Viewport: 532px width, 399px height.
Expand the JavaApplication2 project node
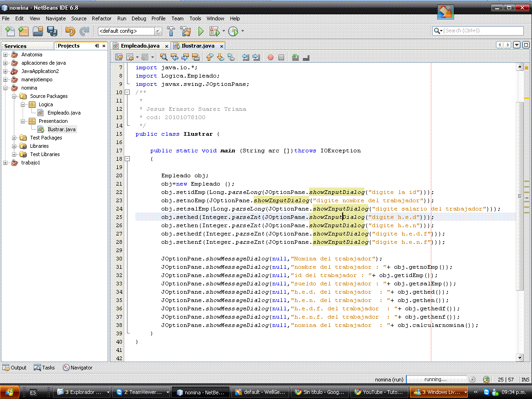[5, 71]
